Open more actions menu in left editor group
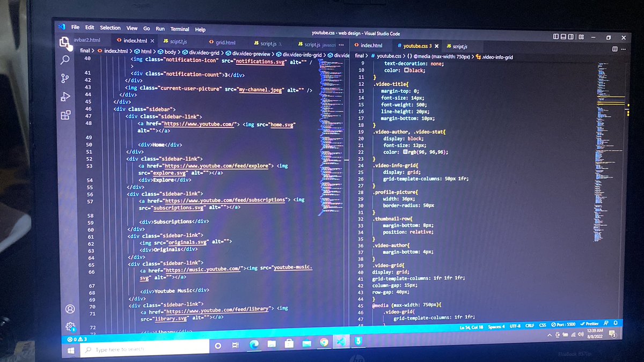Viewport: 644px width, 362px height. (x=341, y=45)
